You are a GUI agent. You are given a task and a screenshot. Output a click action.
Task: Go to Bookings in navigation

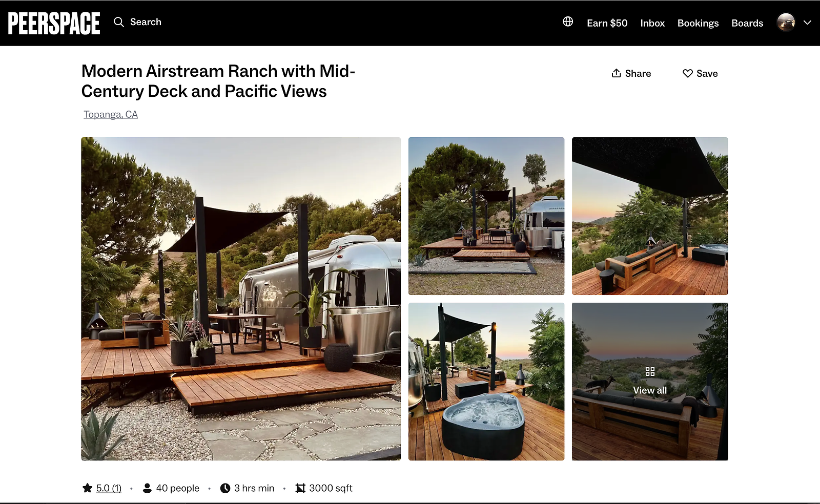click(x=698, y=23)
